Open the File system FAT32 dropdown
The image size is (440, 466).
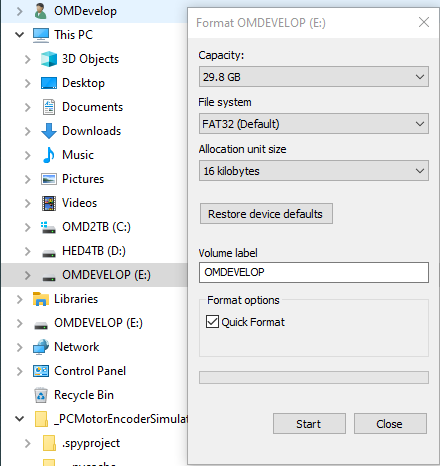coord(314,124)
